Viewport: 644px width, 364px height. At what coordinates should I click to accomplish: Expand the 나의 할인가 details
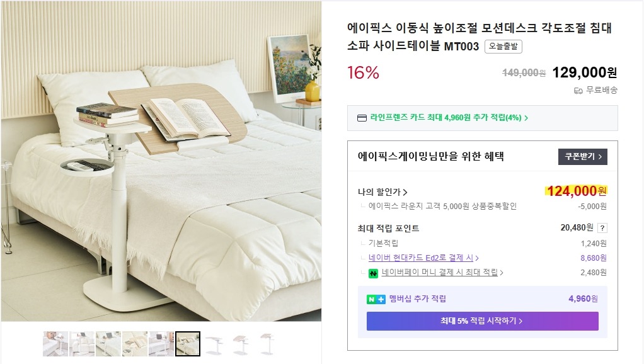[382, 192]
